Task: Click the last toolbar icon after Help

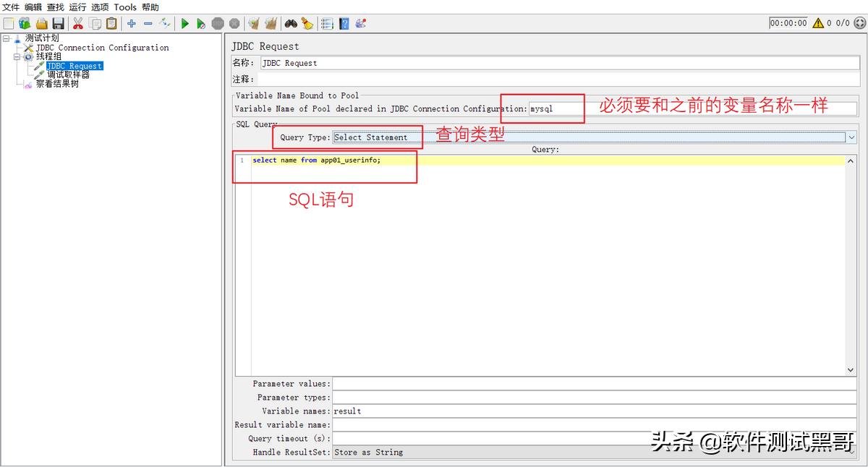Action: pyautogui.click(x=360, y=23)
